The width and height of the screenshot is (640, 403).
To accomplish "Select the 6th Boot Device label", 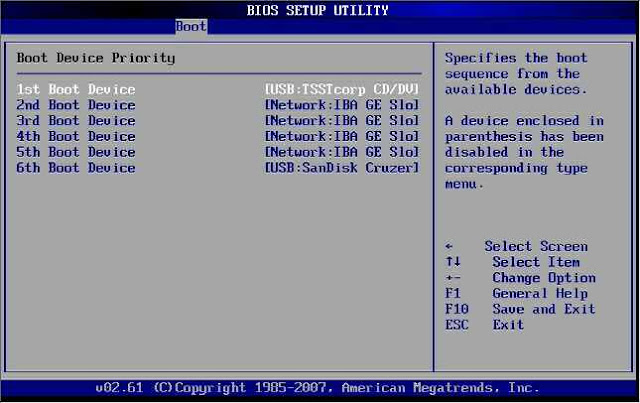I will 76,168.
